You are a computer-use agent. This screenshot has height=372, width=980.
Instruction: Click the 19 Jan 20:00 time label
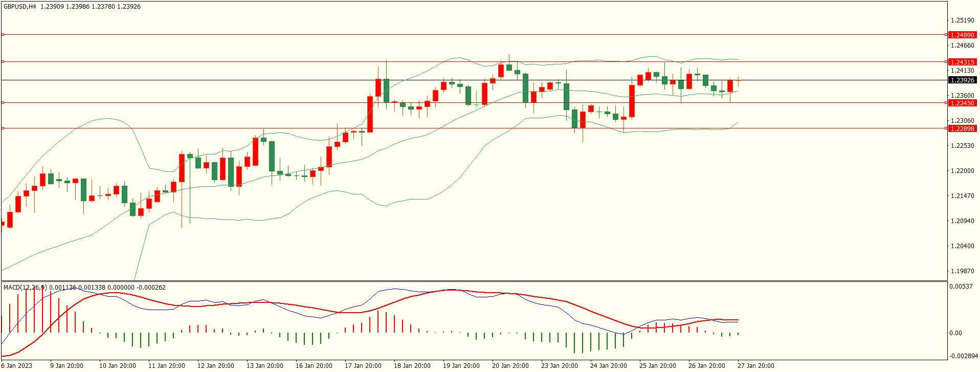click(x=461, y=366)
